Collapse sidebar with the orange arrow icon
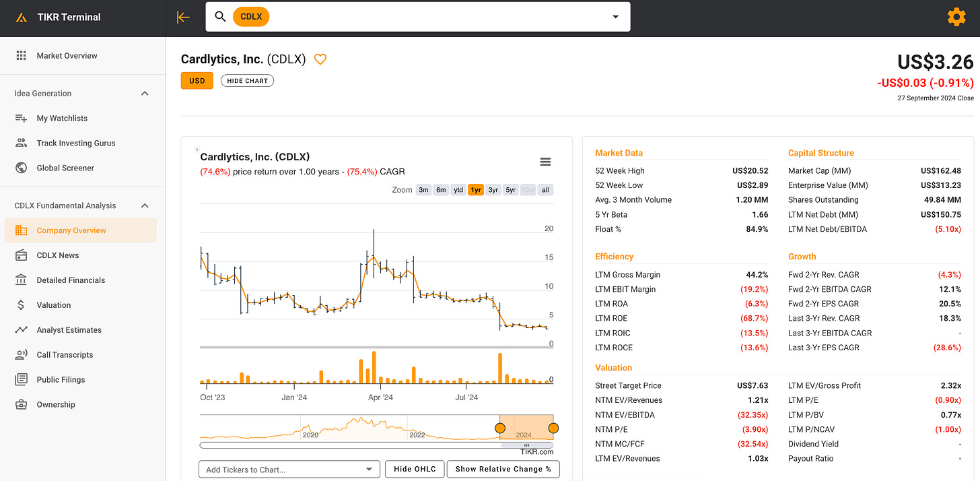The width and height of the screenshot is (980, 481). (x=183, y=18)
